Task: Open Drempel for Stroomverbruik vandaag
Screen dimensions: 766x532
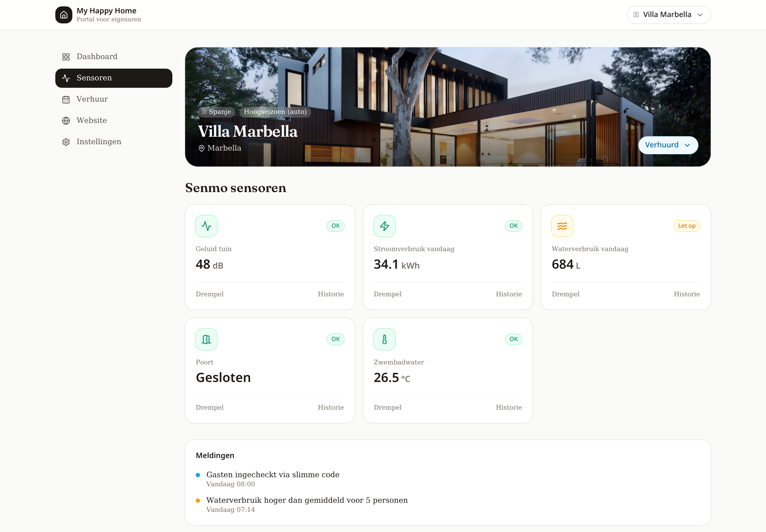Action: click(x=387, y=294)
